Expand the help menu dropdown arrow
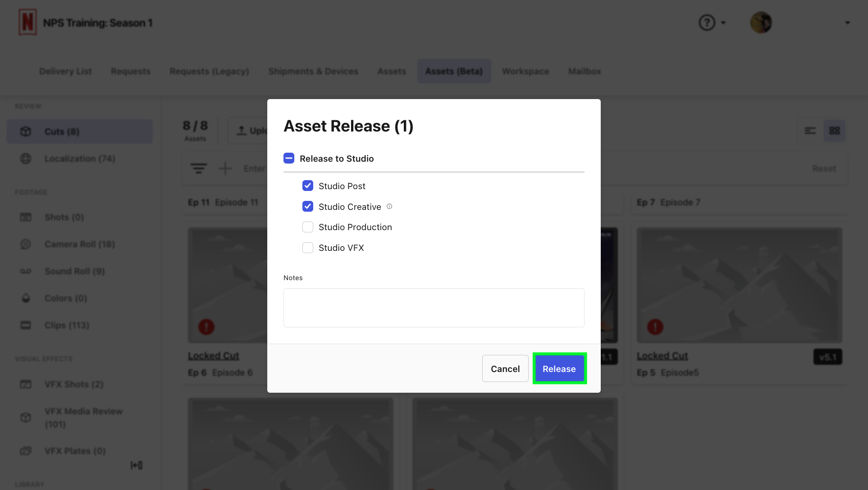The width and height of the screenshot is (868, 490). point(723,23)
